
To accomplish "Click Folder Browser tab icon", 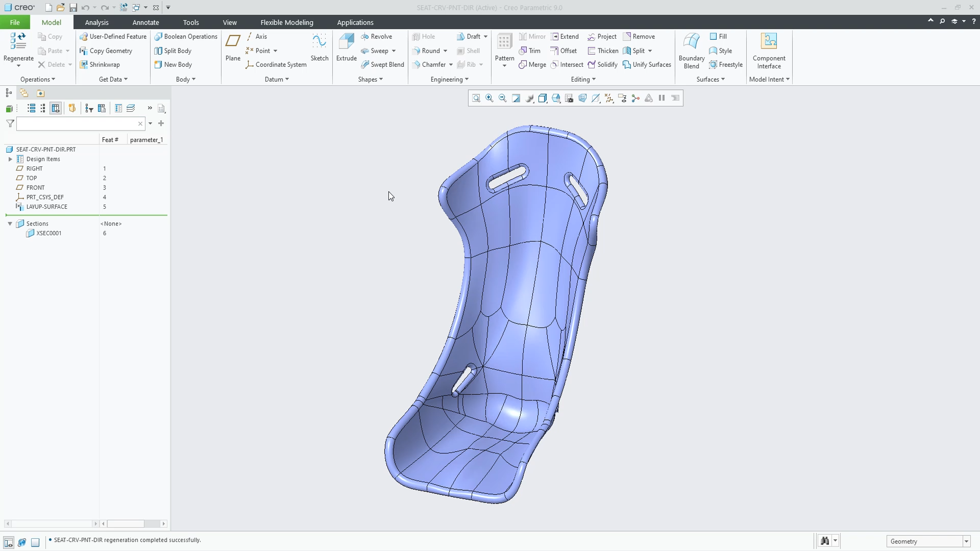I will (24, 93).
